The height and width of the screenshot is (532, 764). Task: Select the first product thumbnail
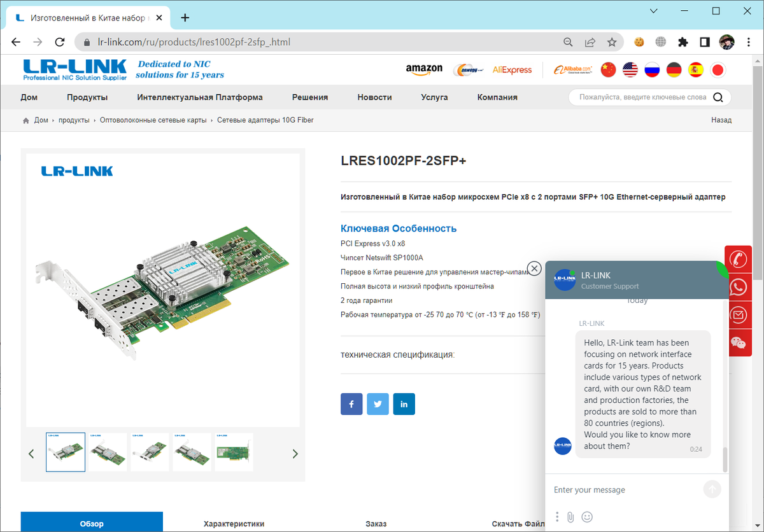[x=66, y=452]
